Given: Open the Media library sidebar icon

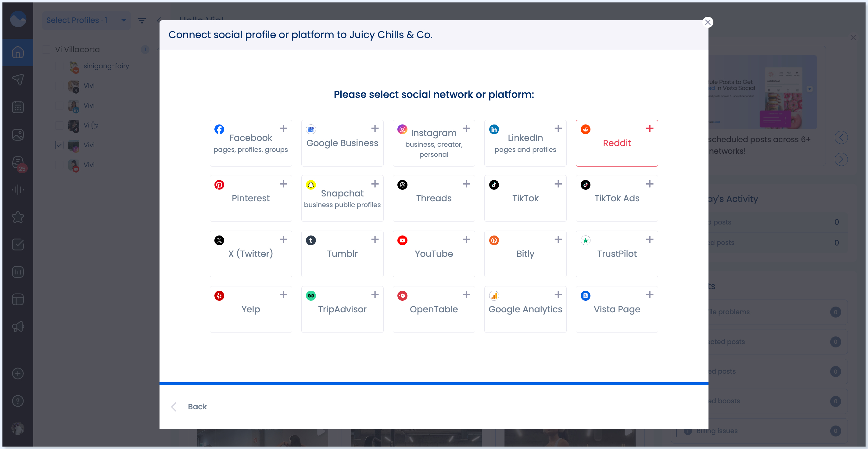Looking at the screenshot, I should (18, 135).
